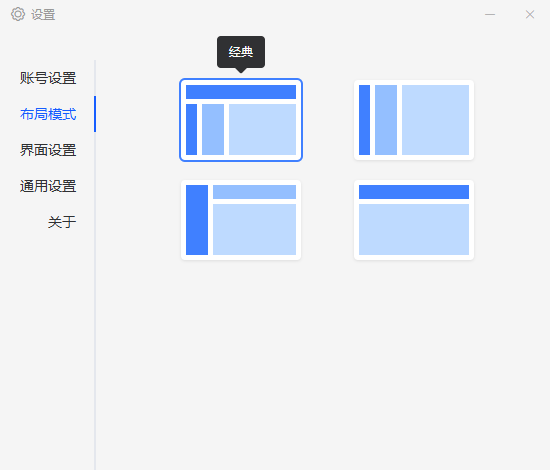Select the classic layout with top bar and columns
This screenshot has width=550, height=470.
coord(241,120)
